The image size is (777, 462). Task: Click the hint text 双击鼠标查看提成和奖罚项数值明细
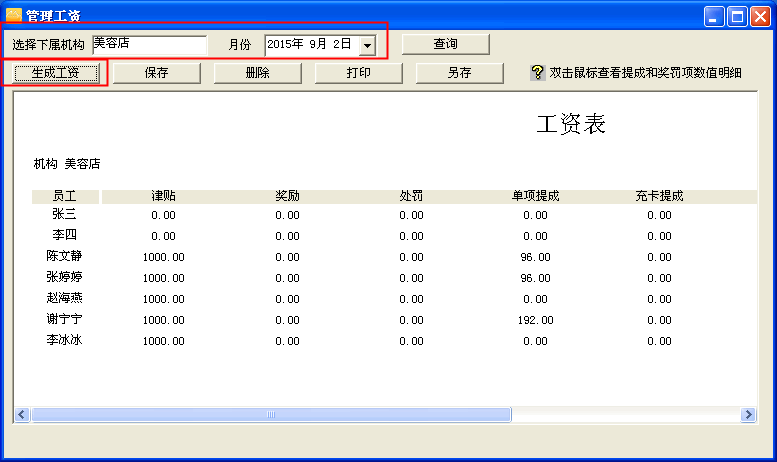[646, 73]
